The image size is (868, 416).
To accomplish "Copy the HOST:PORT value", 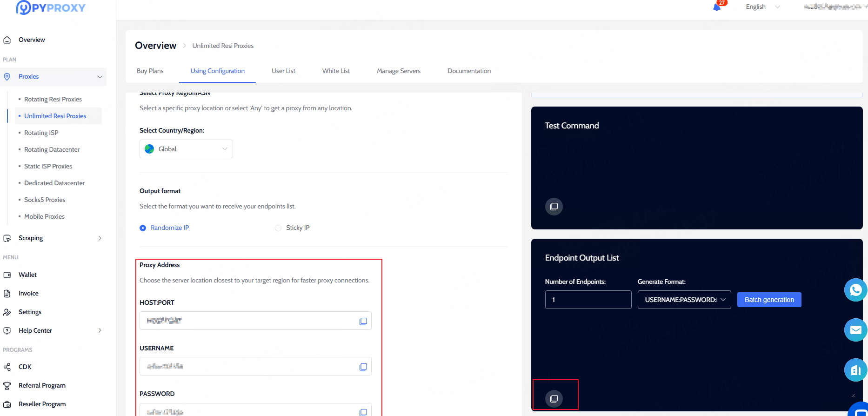I will [x=363, y=321].
